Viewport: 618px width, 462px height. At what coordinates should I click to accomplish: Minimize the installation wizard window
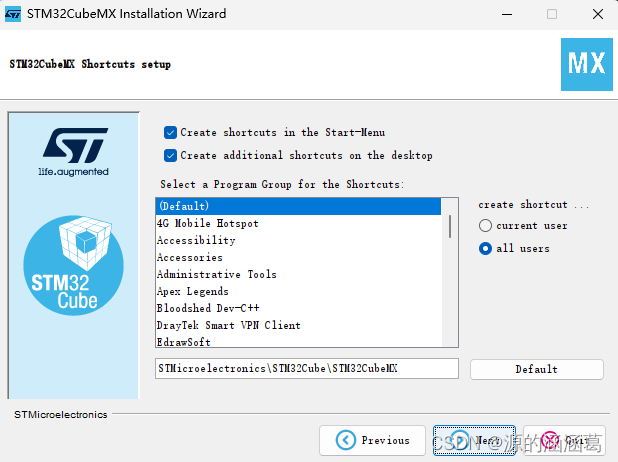(x=507, y=14)
